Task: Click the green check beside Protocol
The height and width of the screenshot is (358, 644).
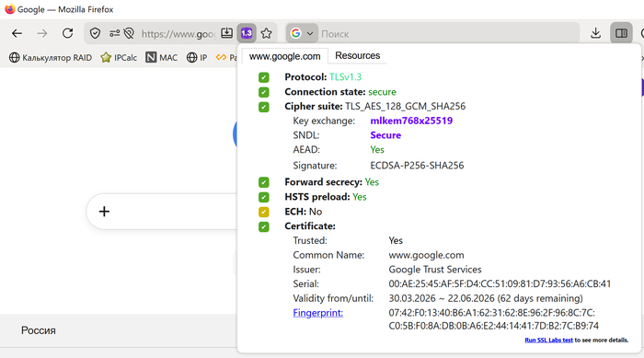Action: 264,77
